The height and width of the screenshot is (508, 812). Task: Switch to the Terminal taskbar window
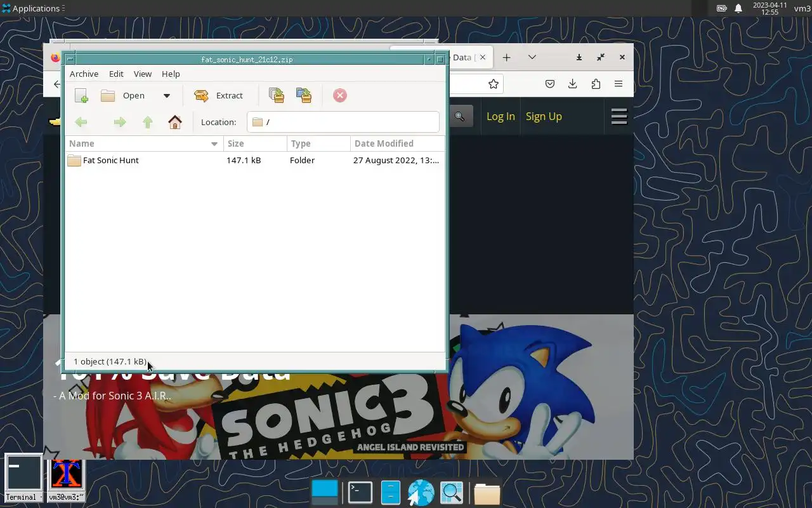[23, 478]
